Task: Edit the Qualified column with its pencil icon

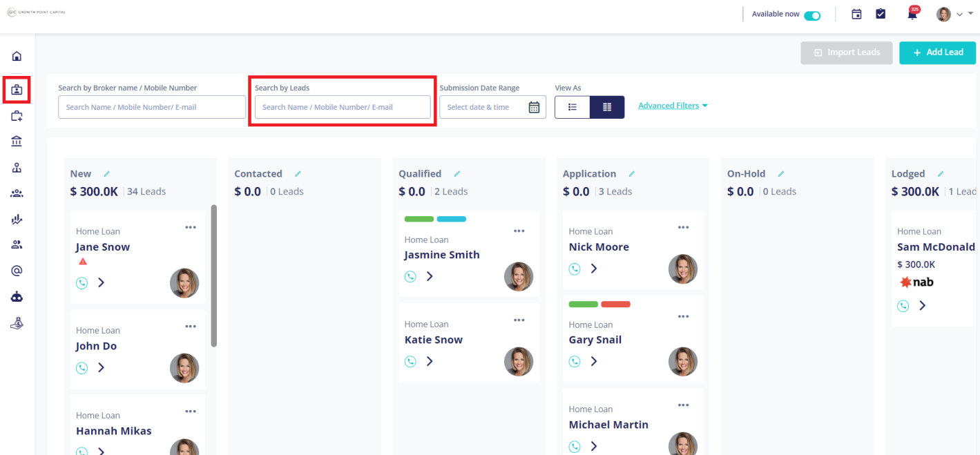Action: [457, 174]
